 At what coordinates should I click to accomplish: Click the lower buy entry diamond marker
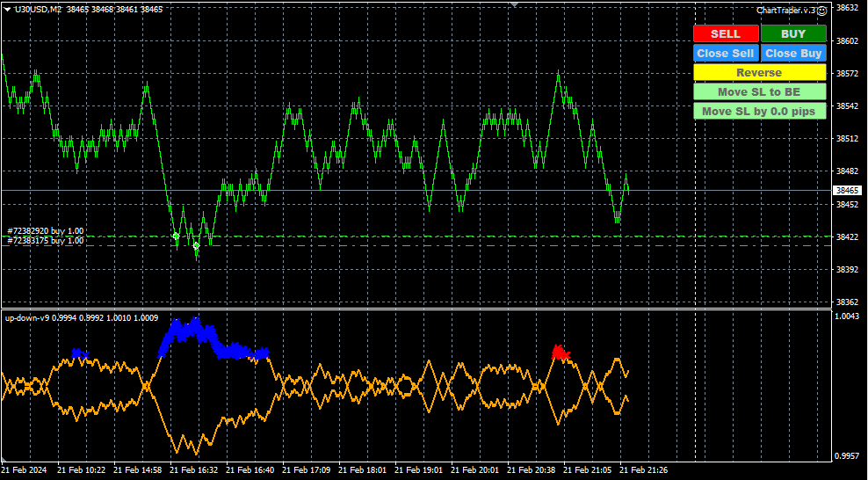click(x=196, y=246)
